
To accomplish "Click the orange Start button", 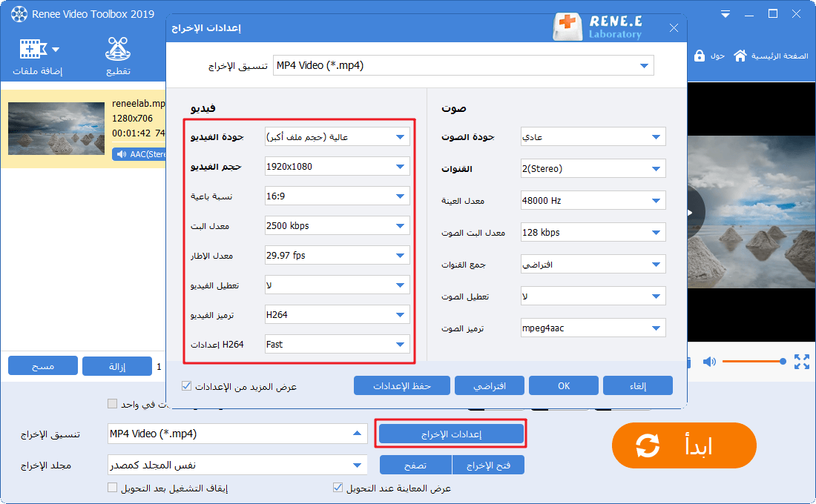I will click(684, 445).
